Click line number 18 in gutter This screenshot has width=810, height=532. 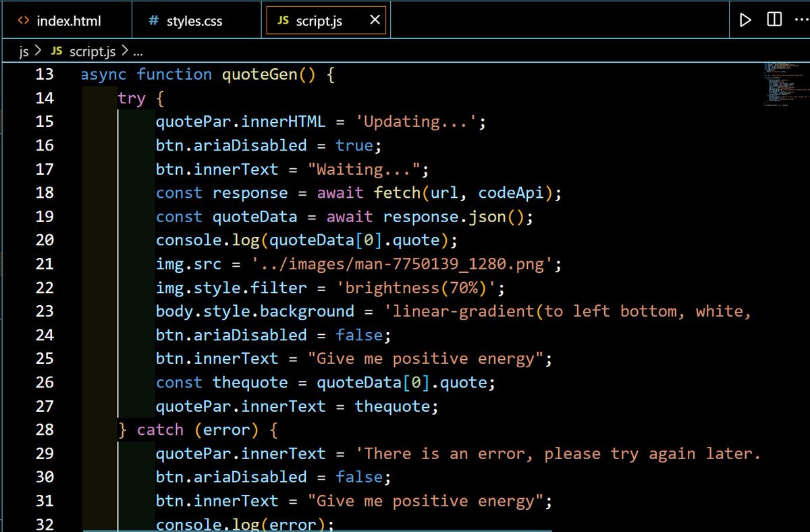[x=45, y=192]
